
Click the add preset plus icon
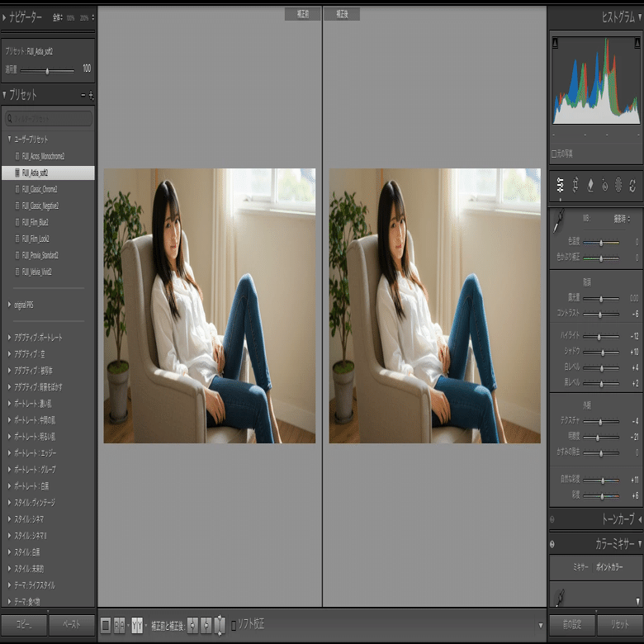pyautogui.click(x=91, y=96)
